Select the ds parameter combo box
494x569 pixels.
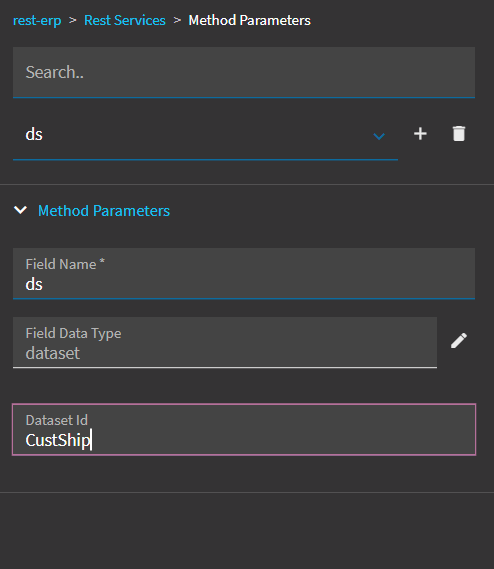(205, 135)
